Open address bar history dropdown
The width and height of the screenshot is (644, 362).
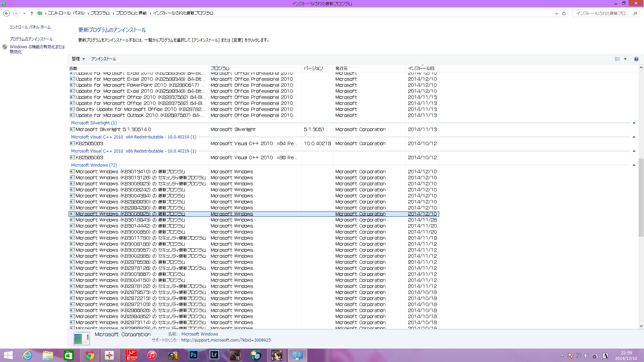[x=556, y=13]
